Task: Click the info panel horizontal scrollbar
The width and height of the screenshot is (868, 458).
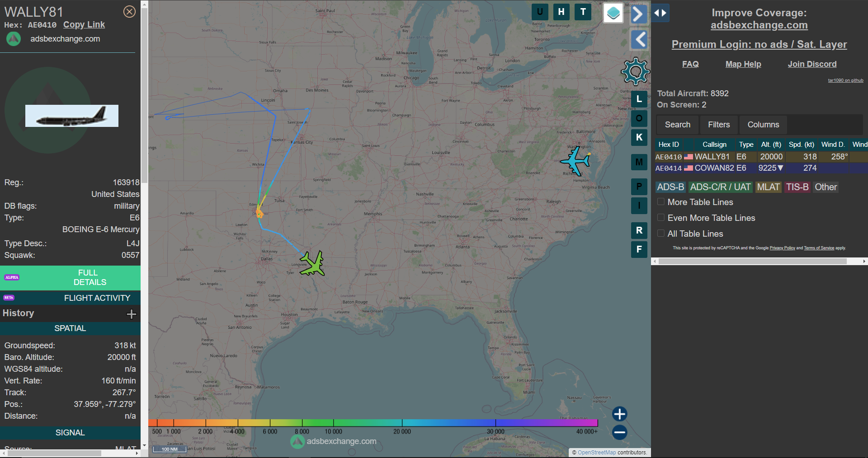Action: point(54,453)
